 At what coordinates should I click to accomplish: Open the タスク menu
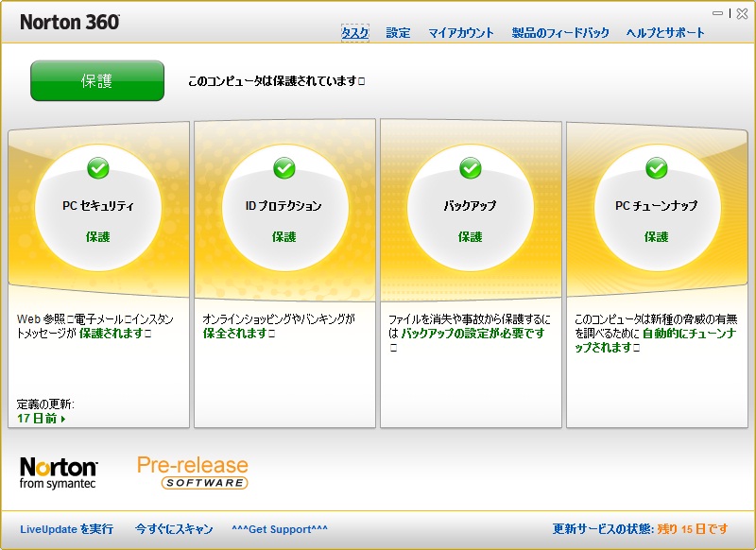(x=355, y=33)
